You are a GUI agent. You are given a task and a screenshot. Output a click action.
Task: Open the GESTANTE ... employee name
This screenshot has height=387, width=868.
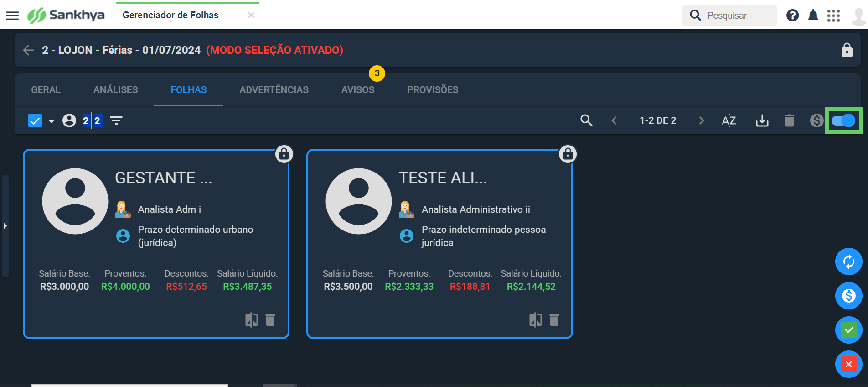tap(164, 178)
